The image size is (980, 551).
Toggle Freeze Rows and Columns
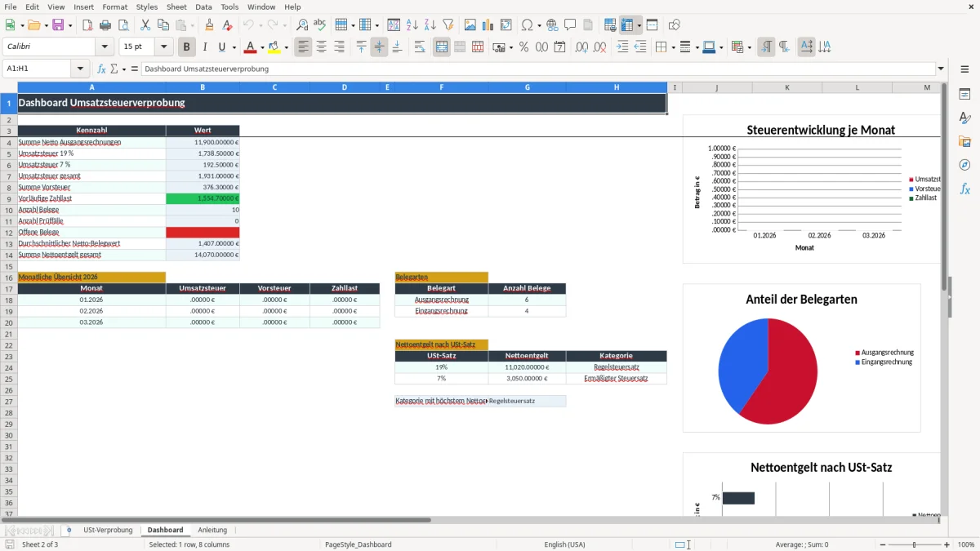click(x=627, y=25)
